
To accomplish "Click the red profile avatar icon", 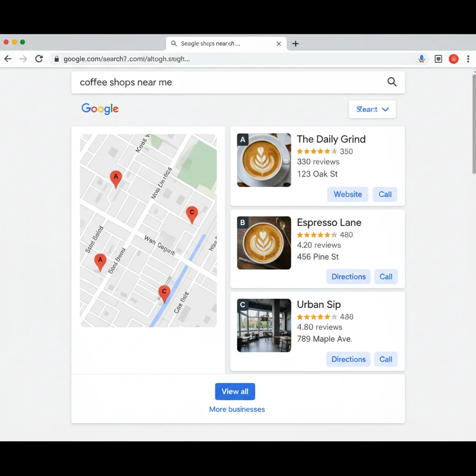I will pyautogui.click(x=454, y=59).
